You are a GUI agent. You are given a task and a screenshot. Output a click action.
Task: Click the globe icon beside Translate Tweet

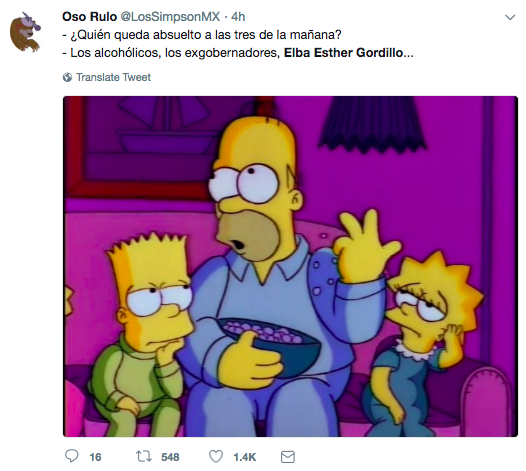click(x=67, y=77)
